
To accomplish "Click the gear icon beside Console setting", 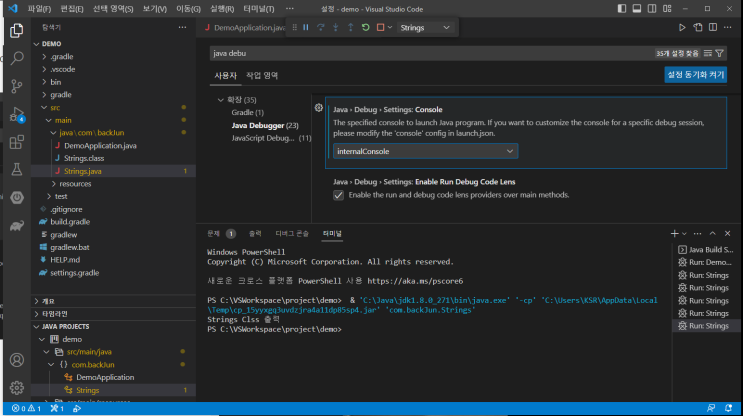I will click(x=319, y=108).
